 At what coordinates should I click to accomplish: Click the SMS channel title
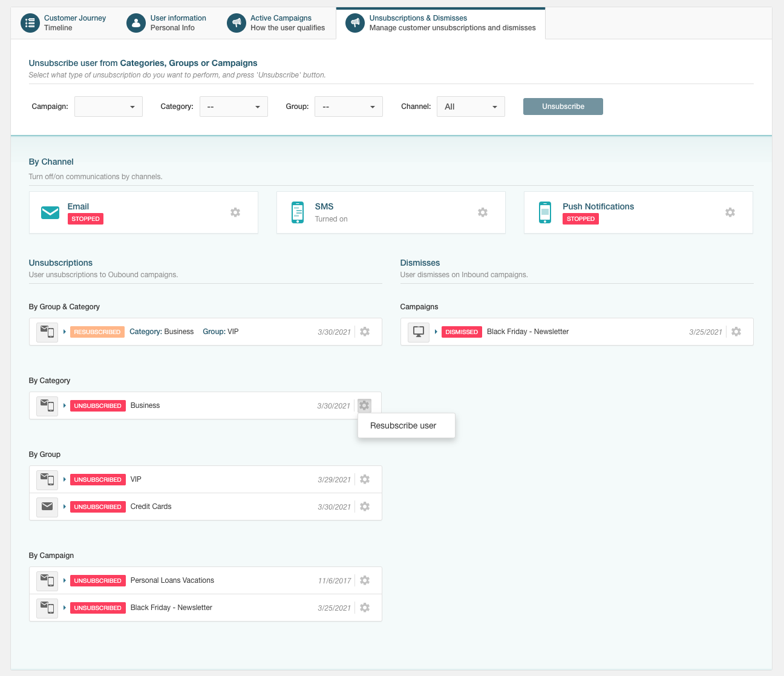coord(324,206)
